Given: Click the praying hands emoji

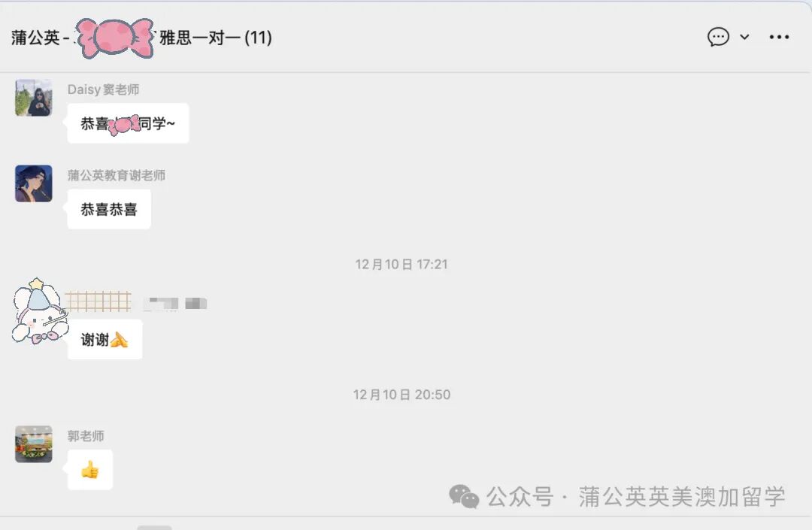Looking at the screenshot, I should (119, 340).
